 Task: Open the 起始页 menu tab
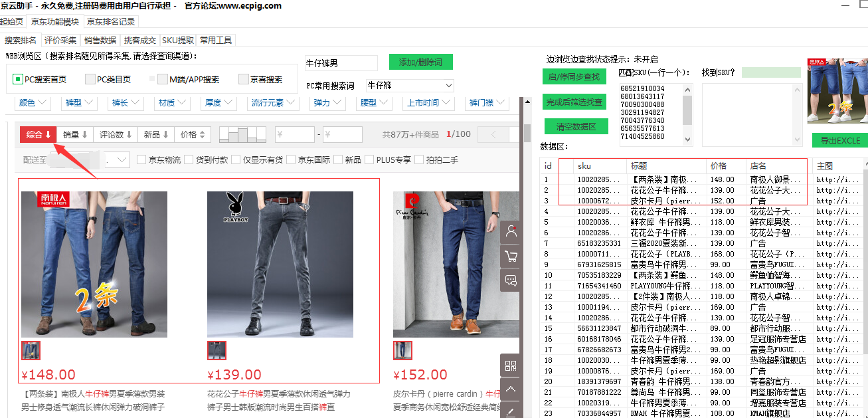11,21
